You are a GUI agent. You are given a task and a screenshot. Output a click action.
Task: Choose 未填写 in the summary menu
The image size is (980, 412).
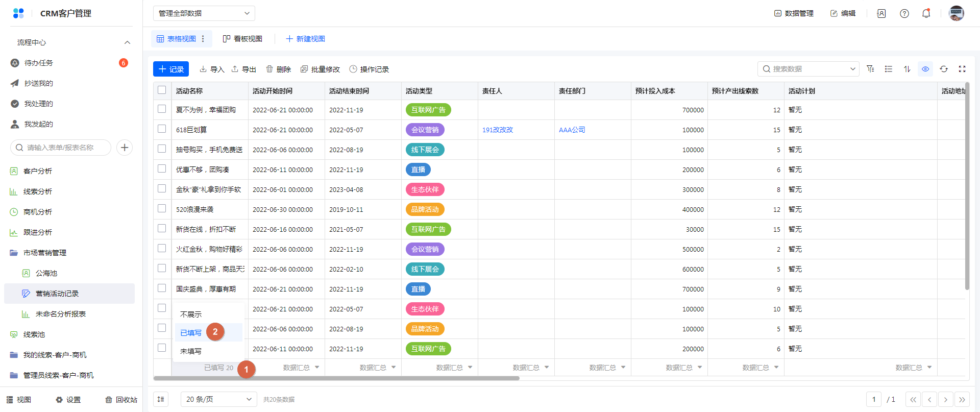tap(191, 351)
